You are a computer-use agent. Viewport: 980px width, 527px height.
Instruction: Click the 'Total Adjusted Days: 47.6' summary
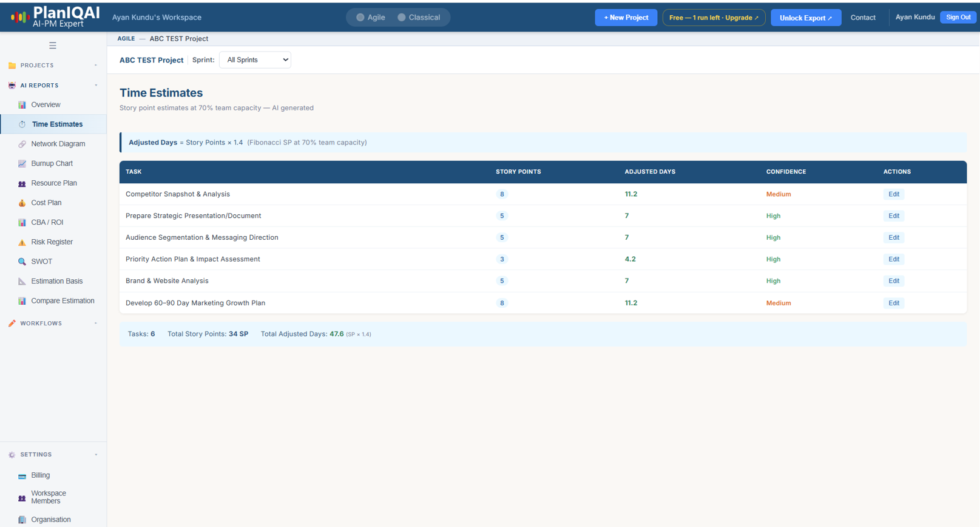point(302,334)
